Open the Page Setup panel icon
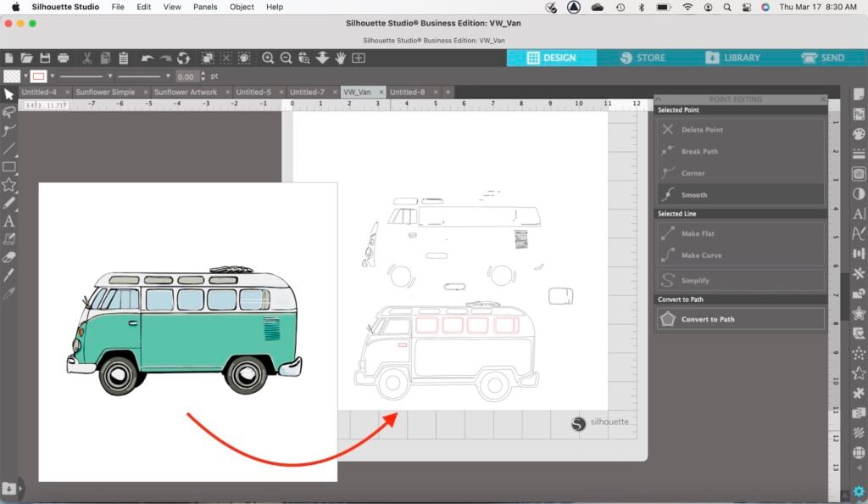868x504 pixels. pyautogui.click(x=859, y=95)
